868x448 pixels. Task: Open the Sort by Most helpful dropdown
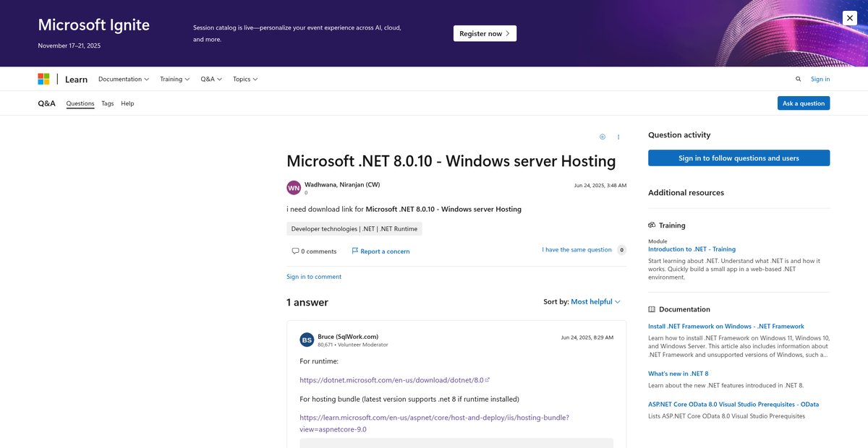(x=595, y=302)
